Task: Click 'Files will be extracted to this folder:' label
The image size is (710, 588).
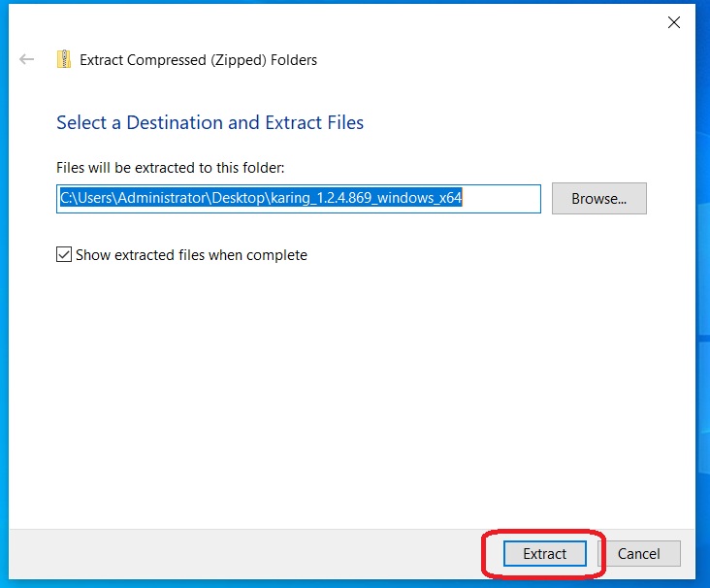Action: [x=170, y=168]
